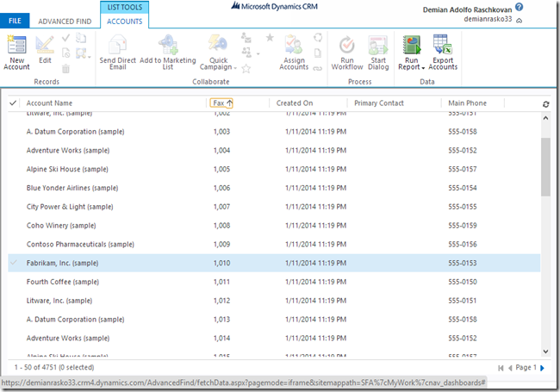Click the Run Workflow icon
560x392 pixels.
tap(347, 45)
